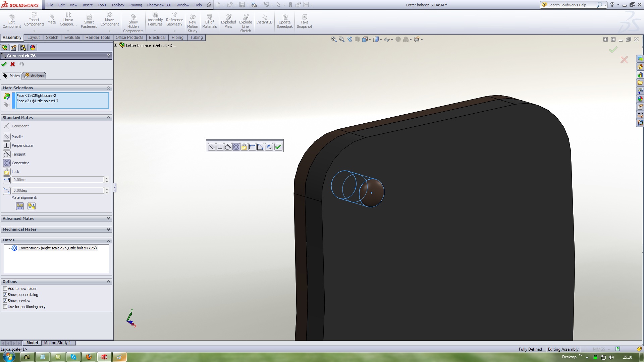Switch to Motion Study 1 tab
The width and height of the screenshot is (644, 362).
57,343
